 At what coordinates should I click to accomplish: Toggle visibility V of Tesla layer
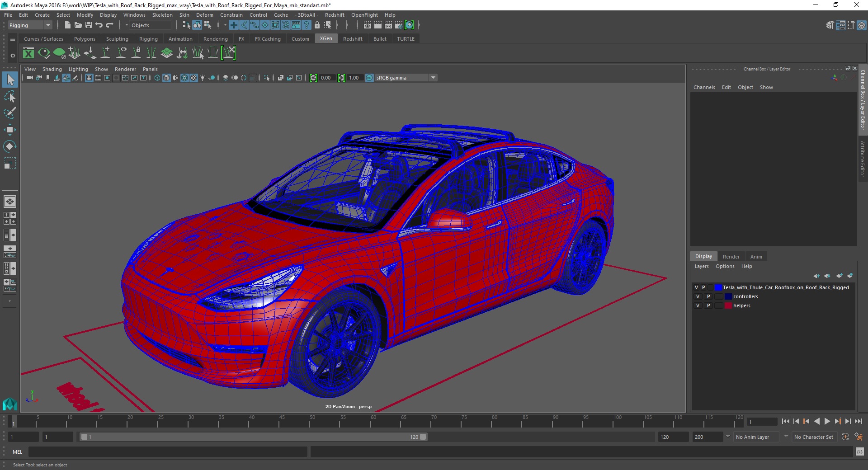tap(696, 288)
